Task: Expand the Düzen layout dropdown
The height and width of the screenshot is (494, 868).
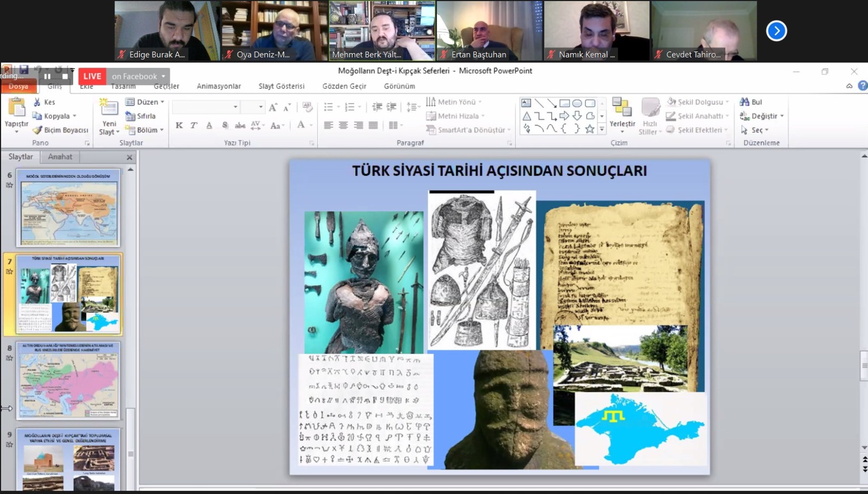Action: pos(162,102)
